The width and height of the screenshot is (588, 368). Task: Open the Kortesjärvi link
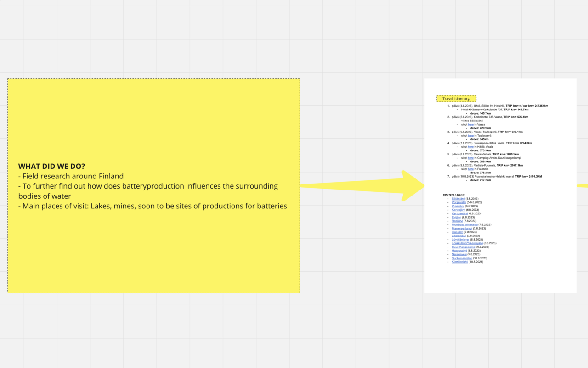(x=458, y=210)
